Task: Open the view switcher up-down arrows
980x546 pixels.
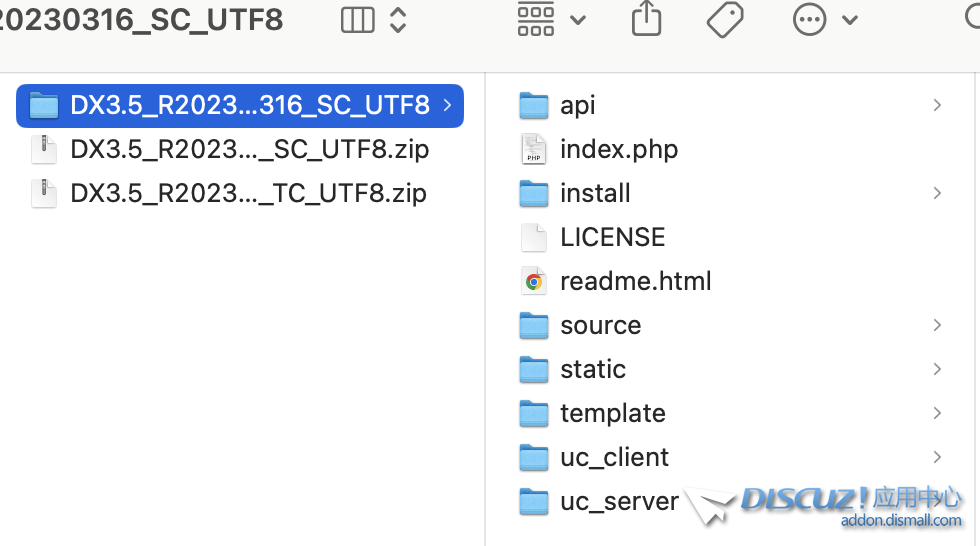Action: point(398,20)
